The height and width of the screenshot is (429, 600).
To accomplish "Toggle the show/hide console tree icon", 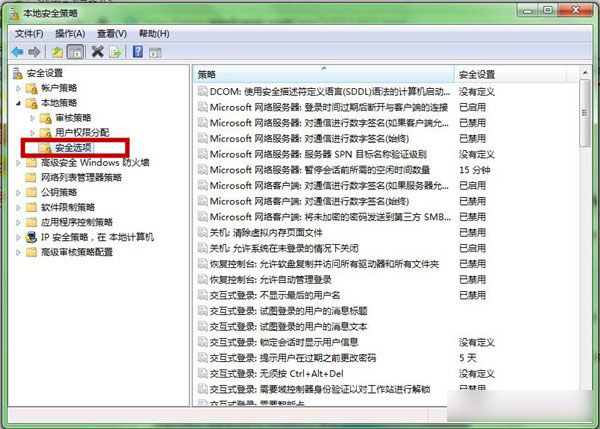I will (75, 51).
